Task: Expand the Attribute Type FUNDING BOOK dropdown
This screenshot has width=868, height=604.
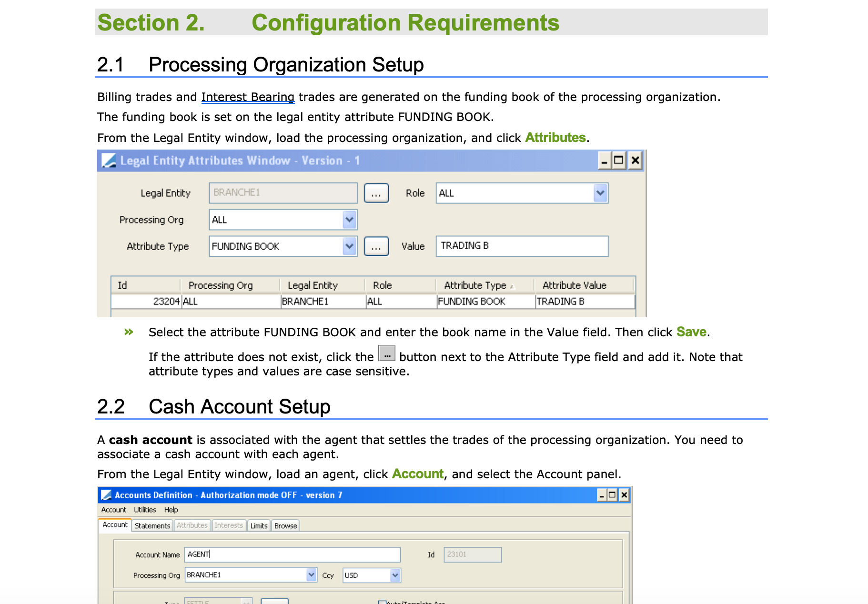Action: [x=349, y=247]
